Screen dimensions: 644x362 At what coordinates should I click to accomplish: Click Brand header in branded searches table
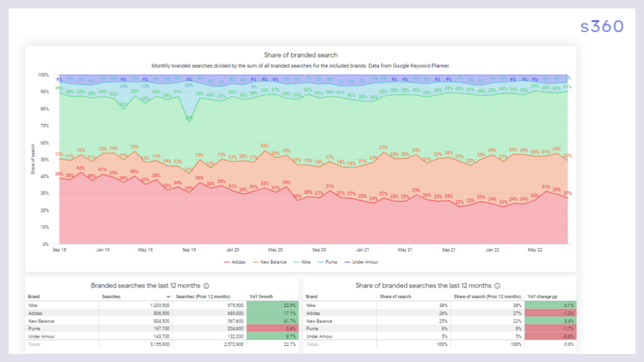(34, 297)
